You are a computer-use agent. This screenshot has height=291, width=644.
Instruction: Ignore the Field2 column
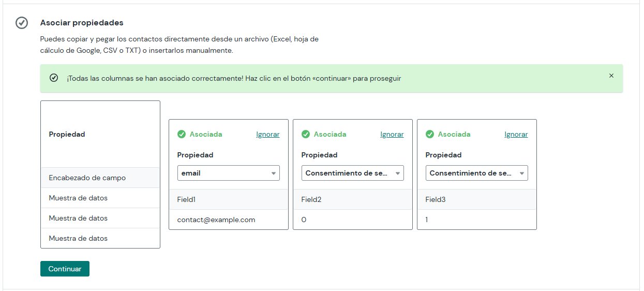(392, 134)
